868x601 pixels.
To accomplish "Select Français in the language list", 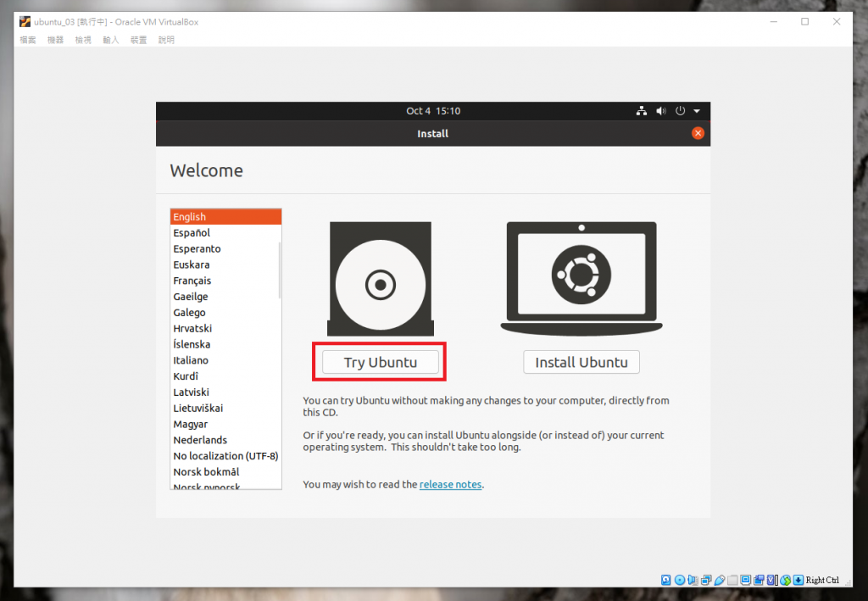I will pyautogui.click(x=225, y=281).
